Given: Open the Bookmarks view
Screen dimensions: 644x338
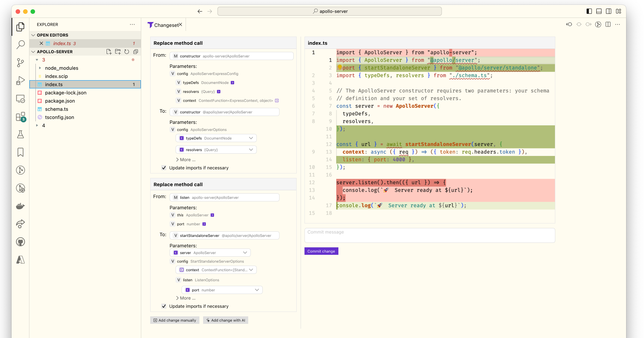Looking at the screenshot, I should pyautogui.click(x=20, y=152).
